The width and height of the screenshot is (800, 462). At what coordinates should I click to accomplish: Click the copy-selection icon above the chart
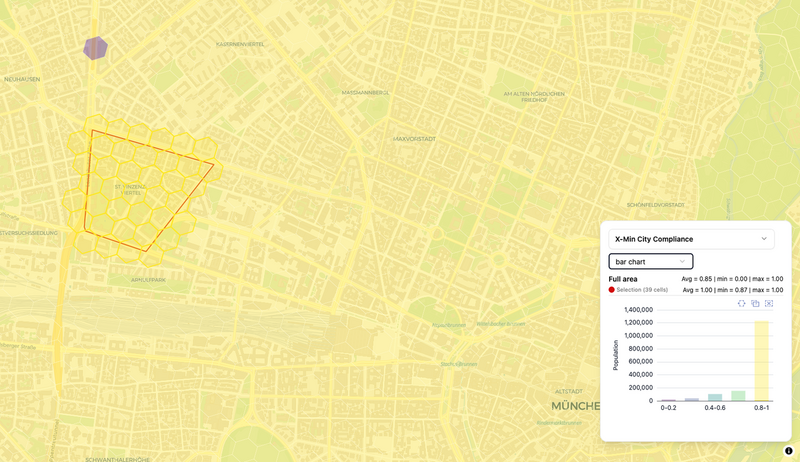click(x=755, y=303)
